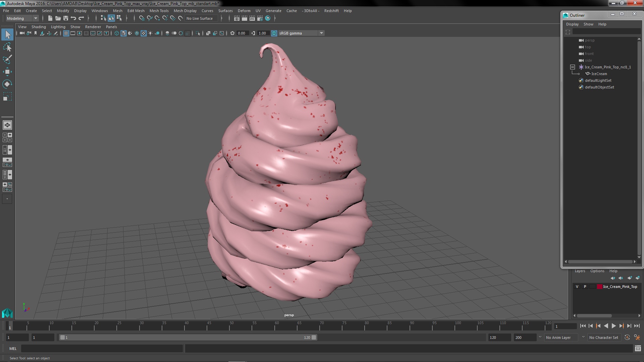Click the MEL command line input
Image resolution: width=644 pixels, height=362 pixels.
pyautogui.click(x=102, y=349)
